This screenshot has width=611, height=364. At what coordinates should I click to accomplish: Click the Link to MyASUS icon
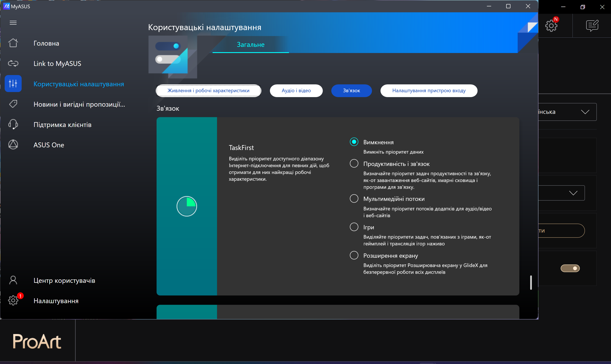[x=13, y=64]
